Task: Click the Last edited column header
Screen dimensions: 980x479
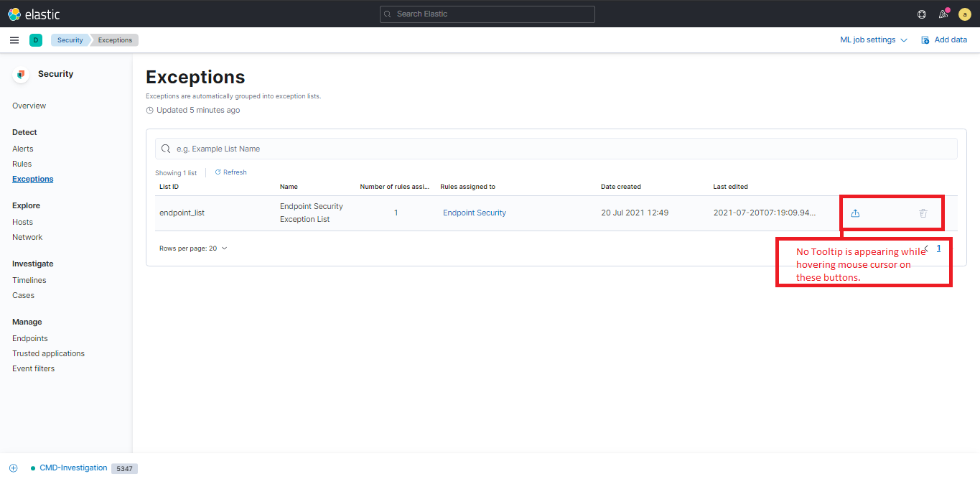Action: coord(730,187)
